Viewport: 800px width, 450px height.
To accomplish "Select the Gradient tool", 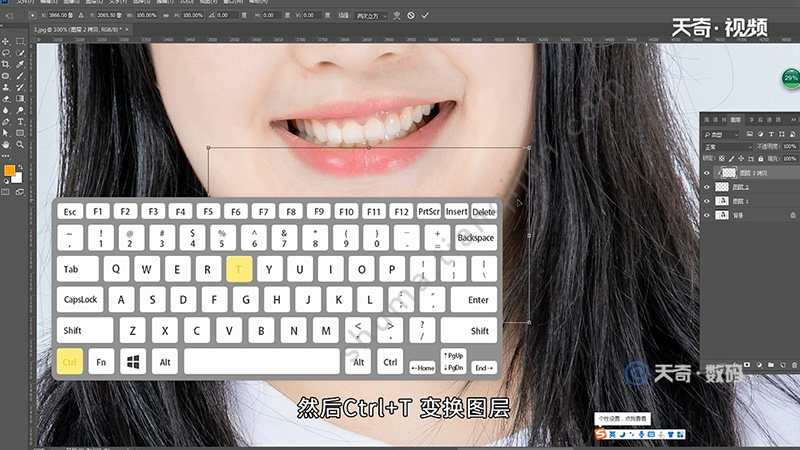I will pos(20,98).
